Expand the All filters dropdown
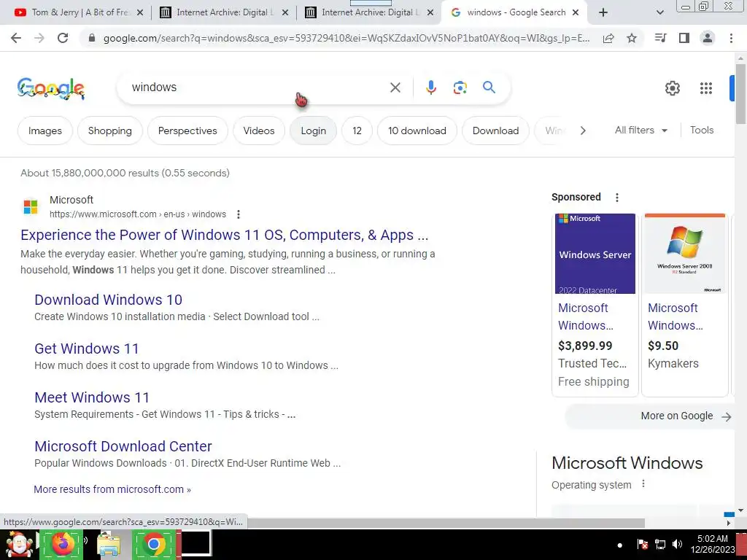Viewport: 747px width, 560px height. [x=641, y=130]
